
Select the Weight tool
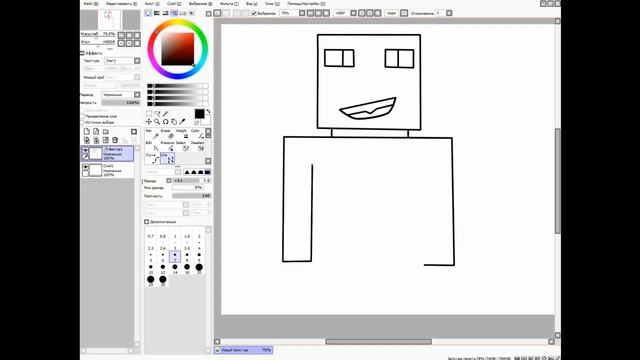tap(182, 134)
